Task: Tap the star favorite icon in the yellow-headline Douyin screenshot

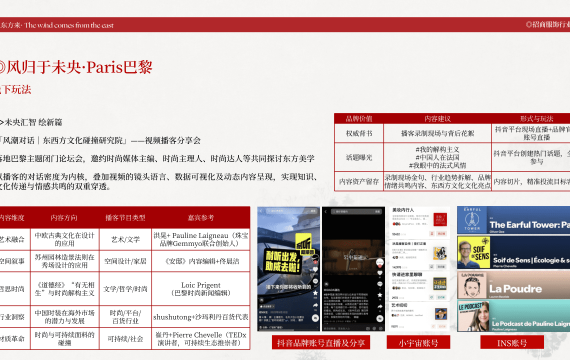Action: (x=315, y=293)
